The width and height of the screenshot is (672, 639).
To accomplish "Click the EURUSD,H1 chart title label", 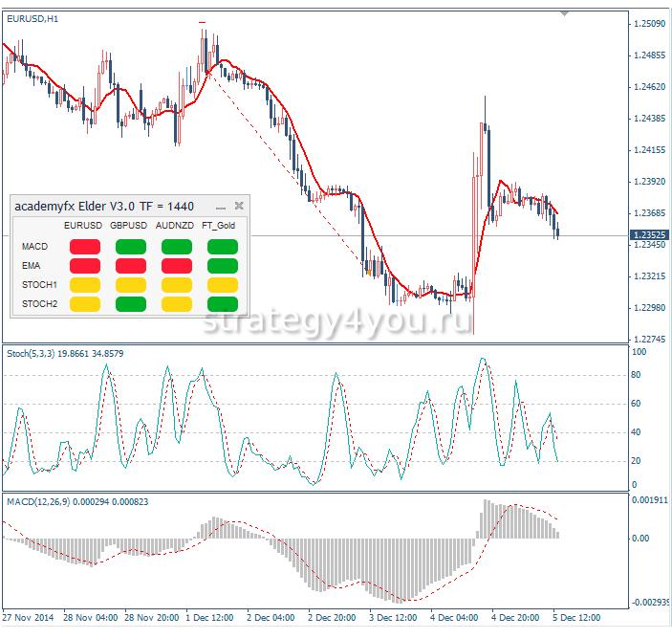I will pyautogui.click(x=32, y=19).
